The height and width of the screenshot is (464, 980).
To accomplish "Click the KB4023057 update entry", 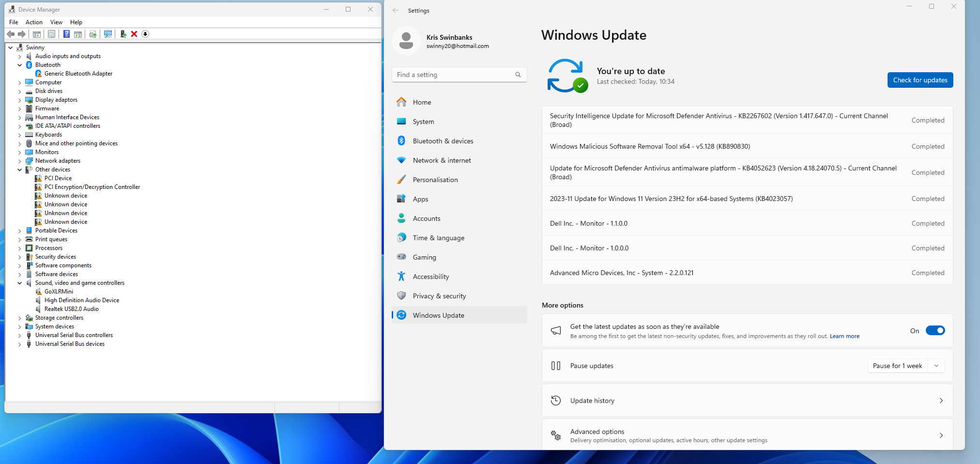I will coord(747,199).
